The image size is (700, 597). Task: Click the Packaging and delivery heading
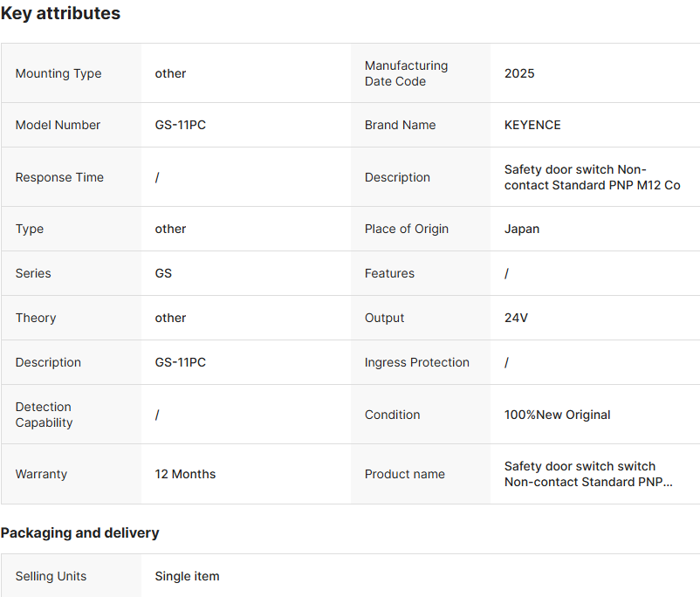tap(79, 532)
